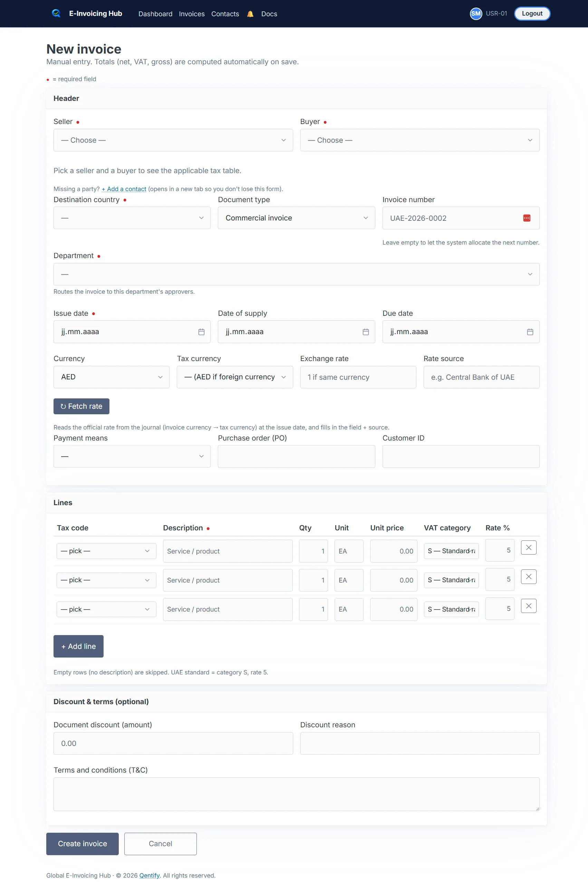Click the USR-01 user label
588x888 pixels.
(496, 13)
